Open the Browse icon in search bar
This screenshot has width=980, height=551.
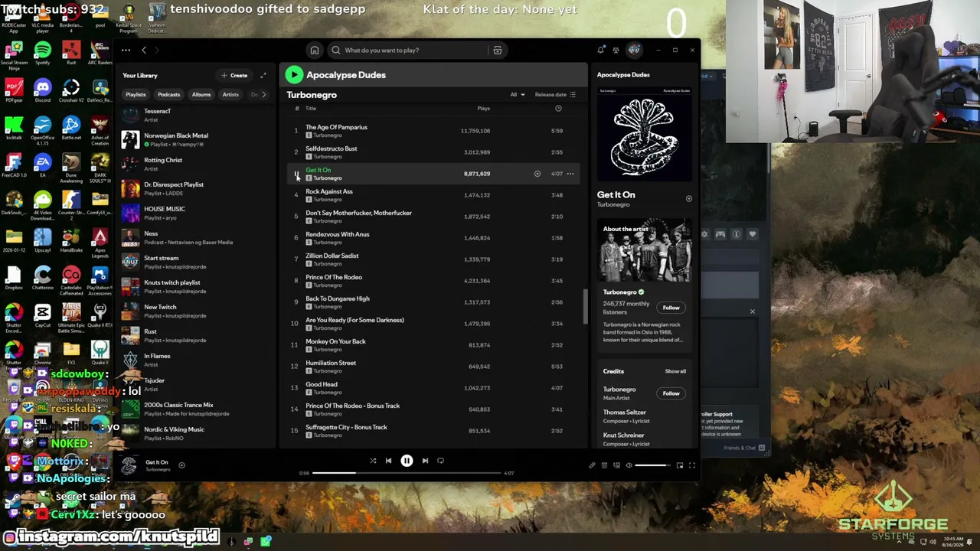(498, 51)
